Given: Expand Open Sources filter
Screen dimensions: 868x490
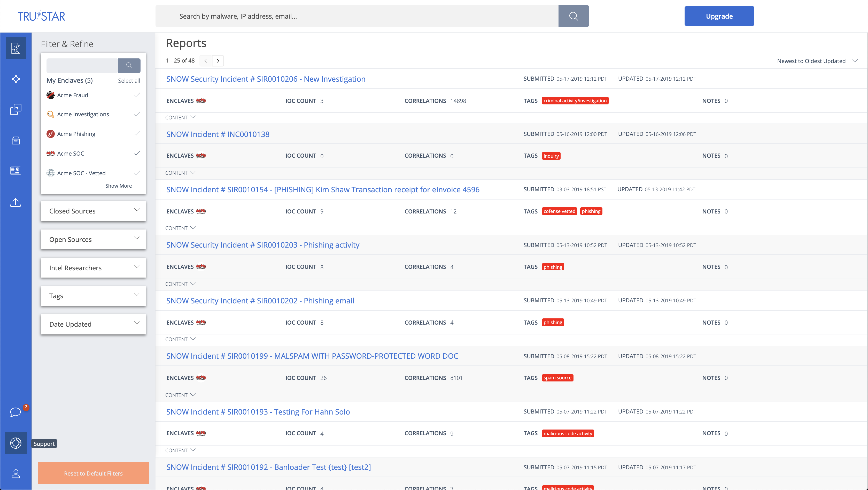Looking at the screenshot, I should tap(93, 239).
